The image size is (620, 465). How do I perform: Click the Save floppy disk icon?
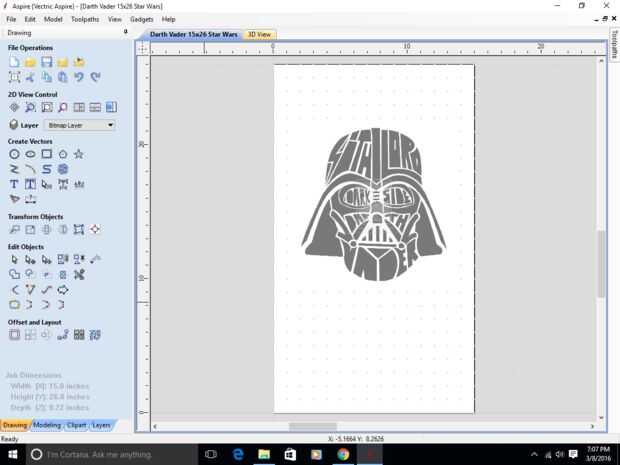click(47, 62)
